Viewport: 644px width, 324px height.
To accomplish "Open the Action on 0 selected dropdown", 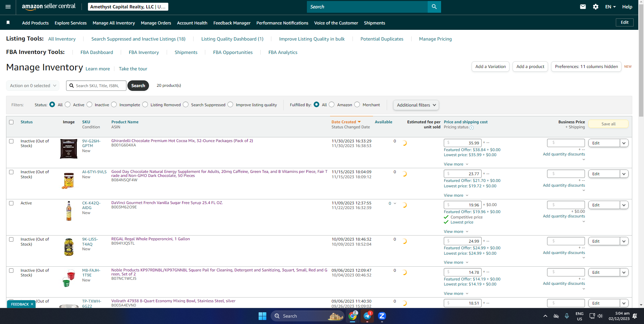I will pos(33,85).
